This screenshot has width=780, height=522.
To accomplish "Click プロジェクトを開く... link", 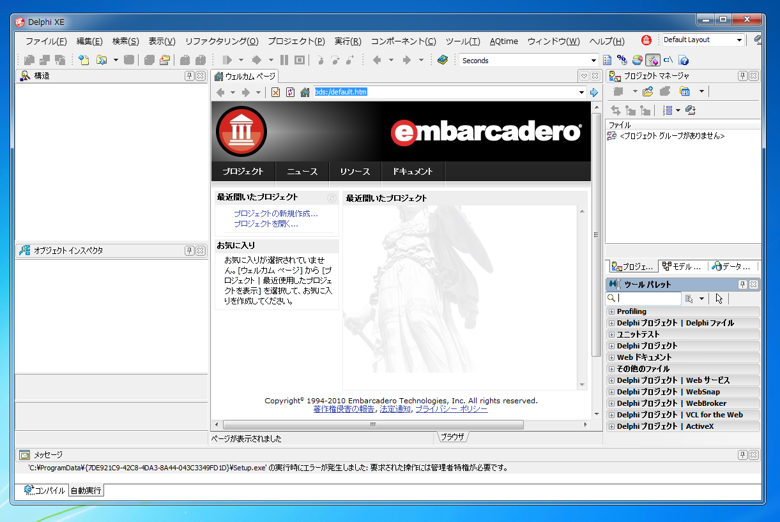I will point(266,224).
